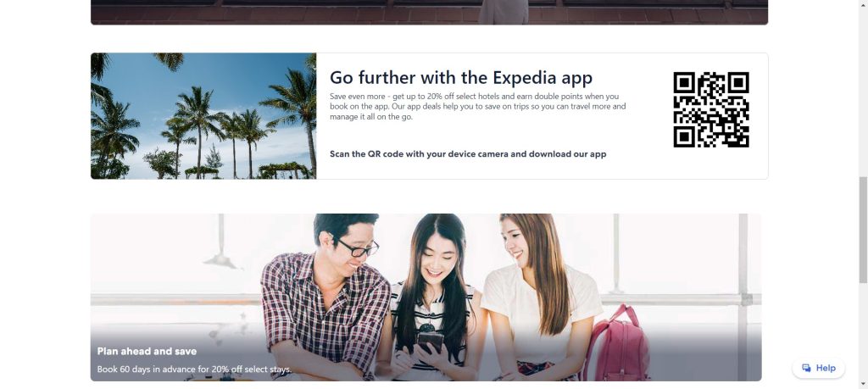Open the "Plan ahead and save" banner title
Viewport: 868px width, 389px height.
(147, 352)
